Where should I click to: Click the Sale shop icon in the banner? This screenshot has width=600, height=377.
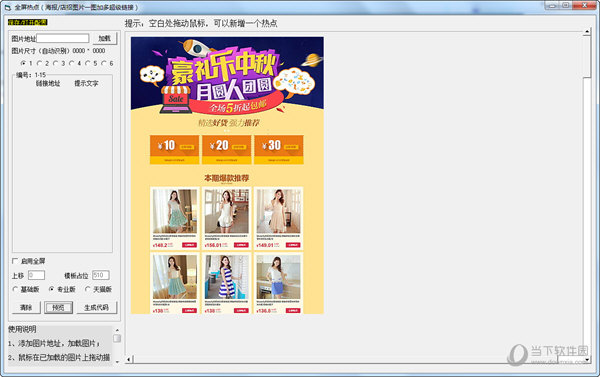pos(176,100)
